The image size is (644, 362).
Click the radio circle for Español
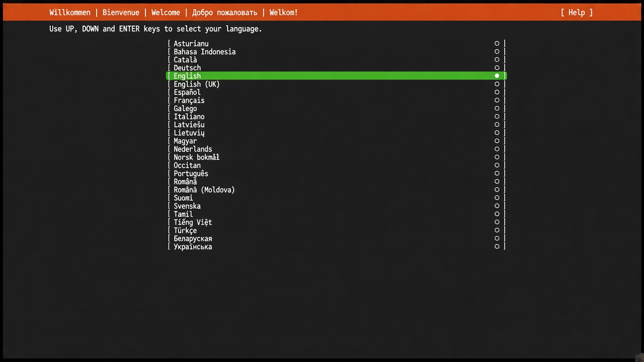point(497,93)
